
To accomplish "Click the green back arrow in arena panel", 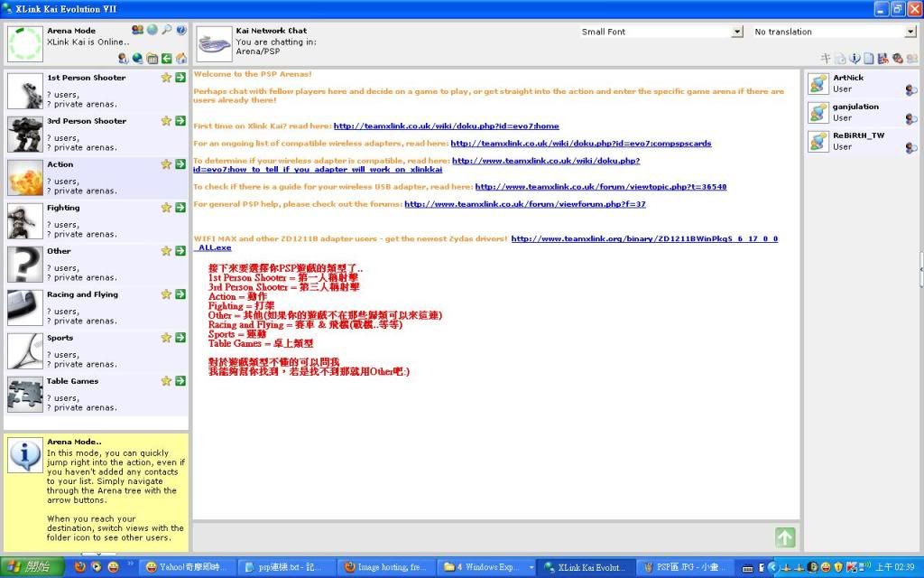I will (x=167, y=58).
